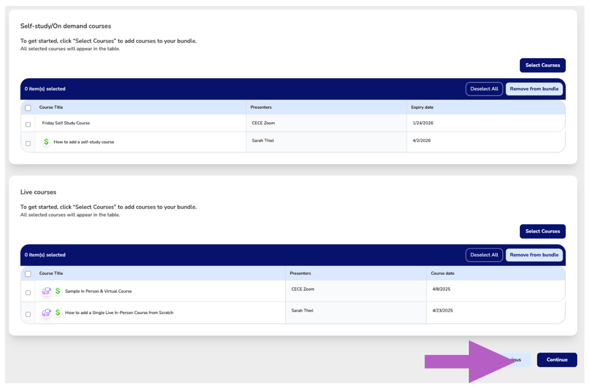Toggle select-all checkbox in Live courses table header
Viewport: 589px width, 391px height.
pyautogui.click(x=28, y=274)
